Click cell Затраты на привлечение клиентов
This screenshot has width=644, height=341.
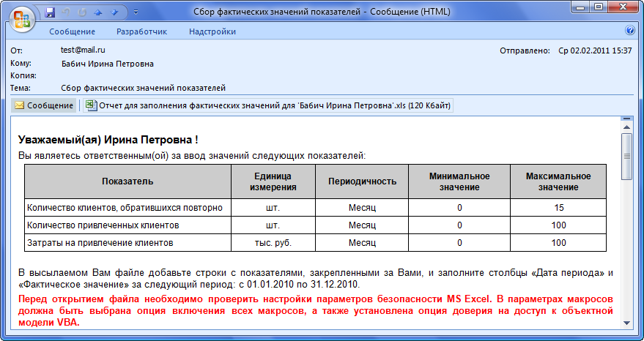pyautogui.click(x=127, y=243)
